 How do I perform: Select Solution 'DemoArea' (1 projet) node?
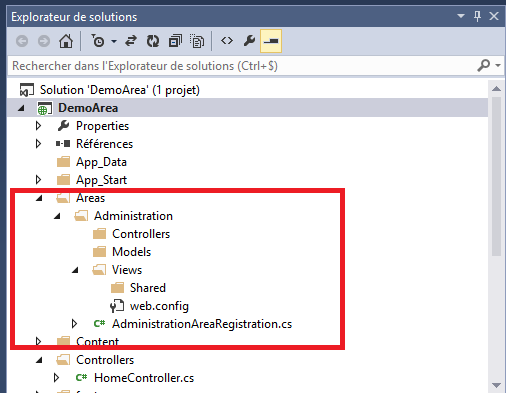(120, 90)
